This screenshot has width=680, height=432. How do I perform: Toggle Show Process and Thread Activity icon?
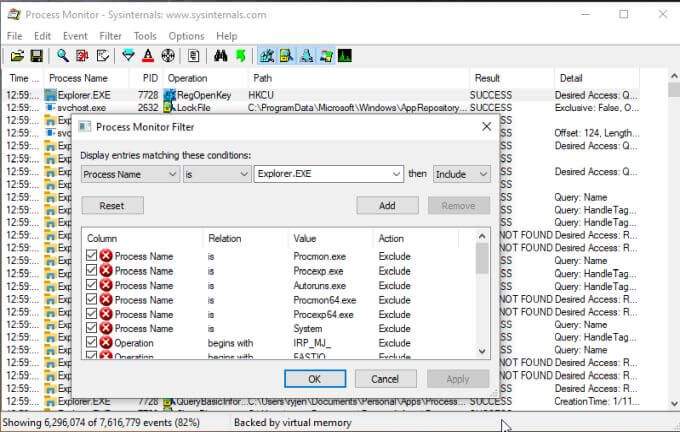coord(326,56)
